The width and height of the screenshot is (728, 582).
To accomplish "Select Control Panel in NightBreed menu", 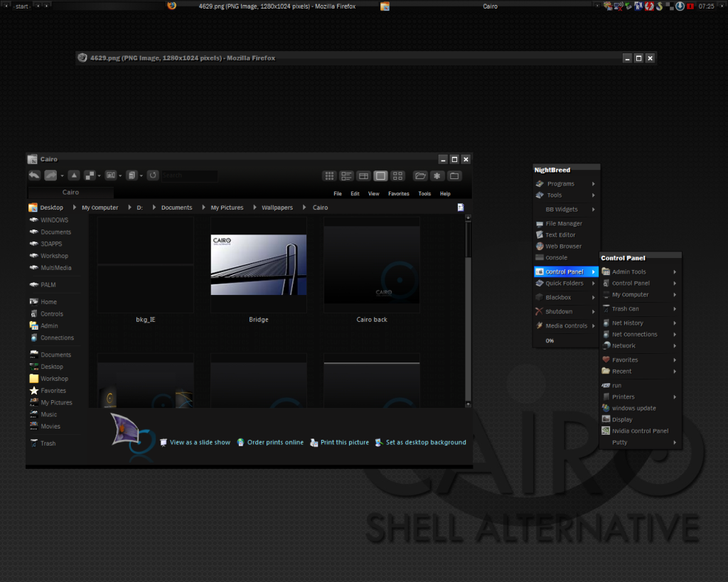I will tap(566, 271).
